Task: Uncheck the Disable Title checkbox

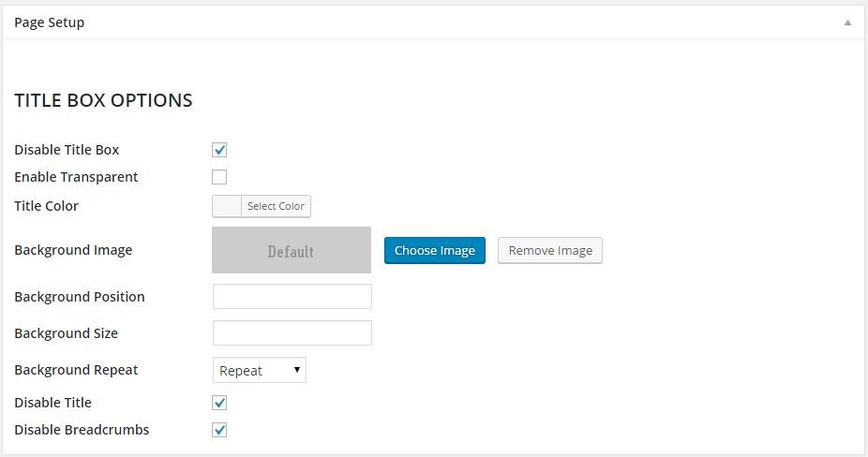Action: (x=219, y=403)
